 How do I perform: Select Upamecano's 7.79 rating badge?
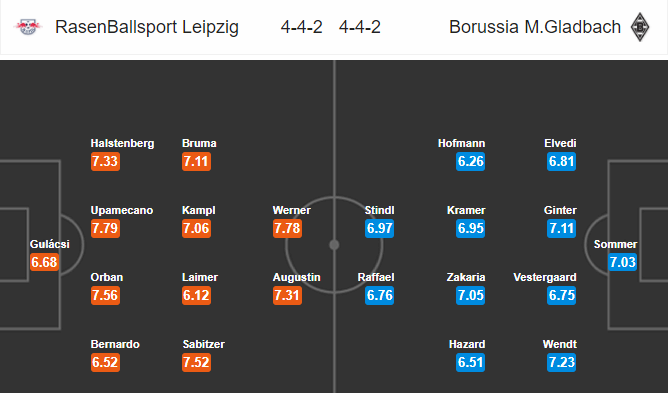click(105, 228)
